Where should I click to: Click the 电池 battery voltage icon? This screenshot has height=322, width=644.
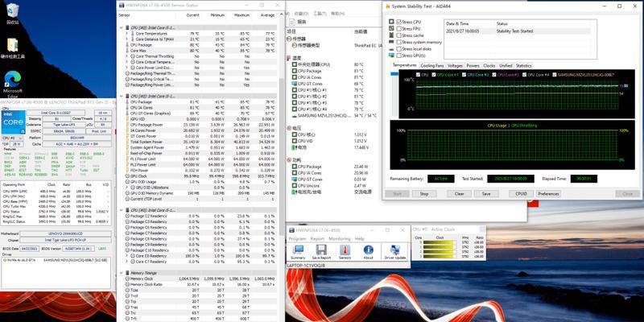[x=294, y=147]
